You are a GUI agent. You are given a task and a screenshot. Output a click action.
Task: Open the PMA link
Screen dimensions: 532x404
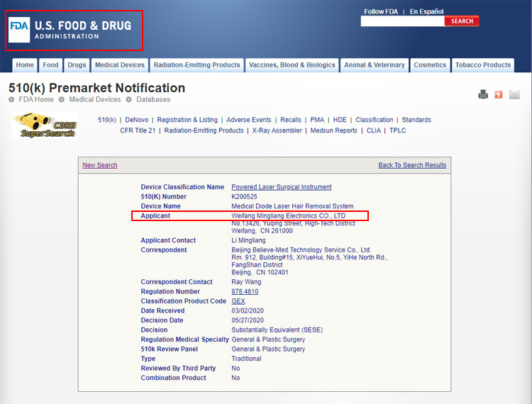(x=317, y=120)
